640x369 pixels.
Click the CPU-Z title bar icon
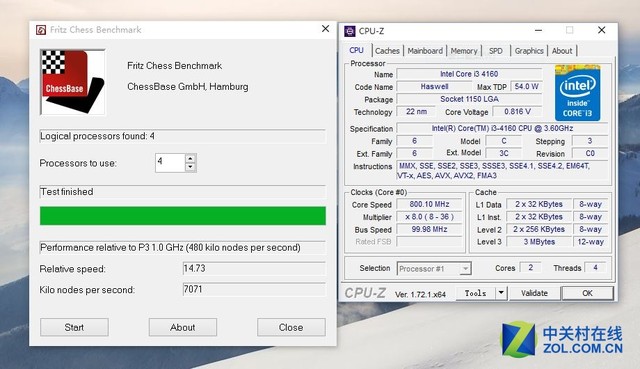coord(350,31)
